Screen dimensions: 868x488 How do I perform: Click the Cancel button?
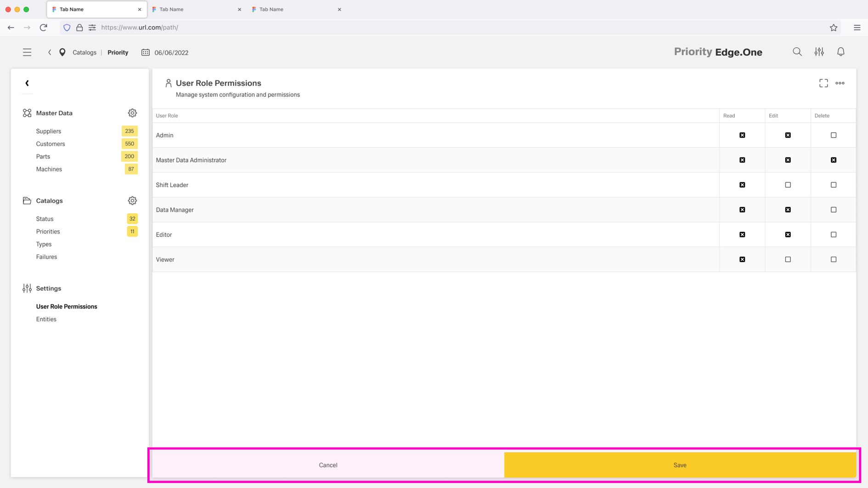328,465
